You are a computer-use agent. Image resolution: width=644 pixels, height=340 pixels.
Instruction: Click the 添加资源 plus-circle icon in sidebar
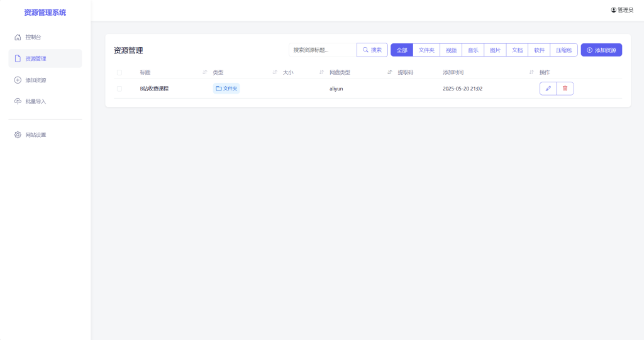click(18, 80)
